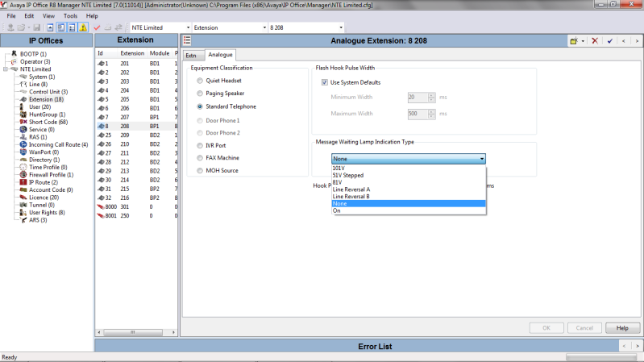Open the NTE Limited system dropdown
The image size is (644, 362).
188,27
